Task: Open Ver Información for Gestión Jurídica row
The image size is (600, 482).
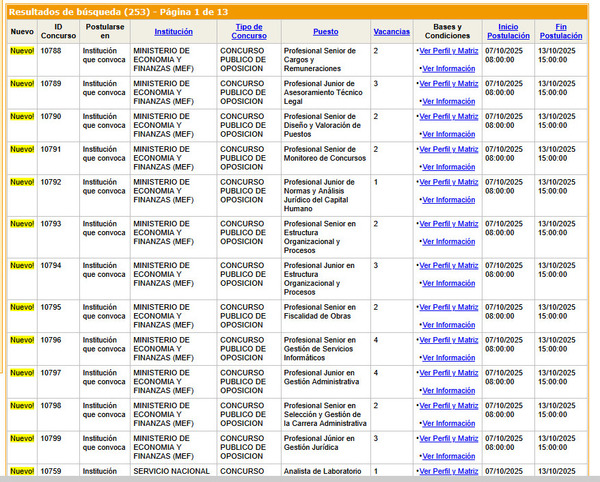Action: click(x=448, y=456)
